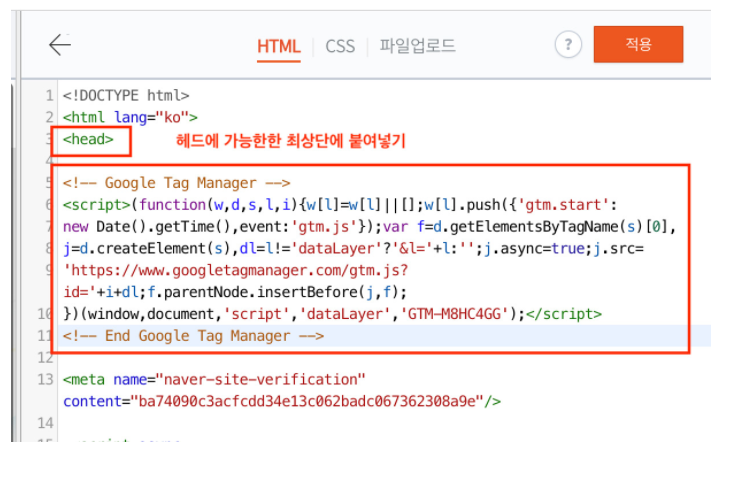Image resolution: width=740 pixels, height=477 pixels.
Task: Click the line starting with j=d.createElement(s)
Action: click(x=353, y=249)
